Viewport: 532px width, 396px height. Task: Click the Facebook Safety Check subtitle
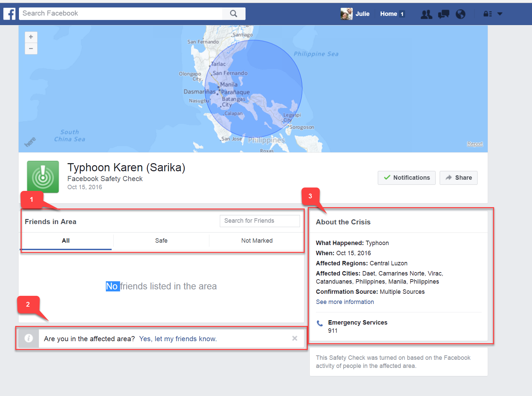[x=105, y=179]
